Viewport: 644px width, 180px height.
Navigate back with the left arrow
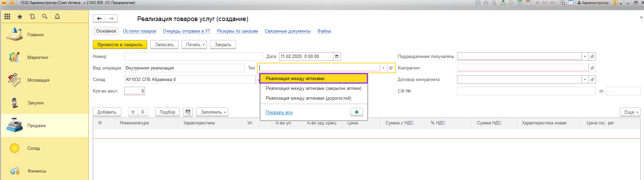click(x=99, y=19)
